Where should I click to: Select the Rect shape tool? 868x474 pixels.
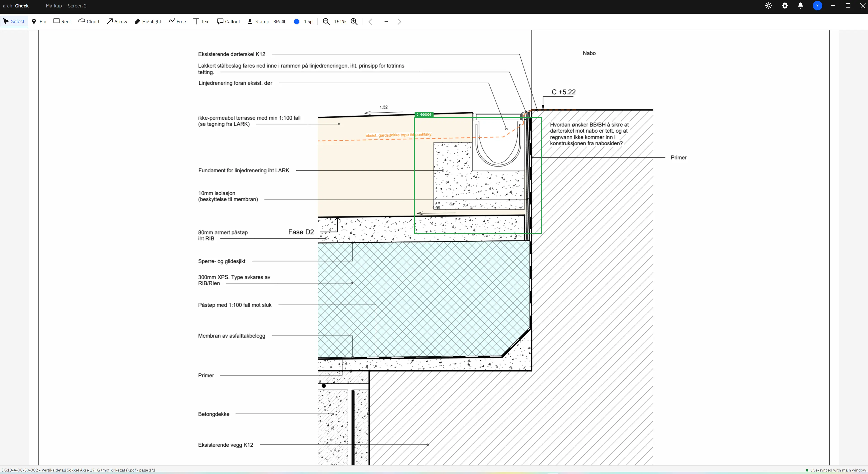pos(62,21)
